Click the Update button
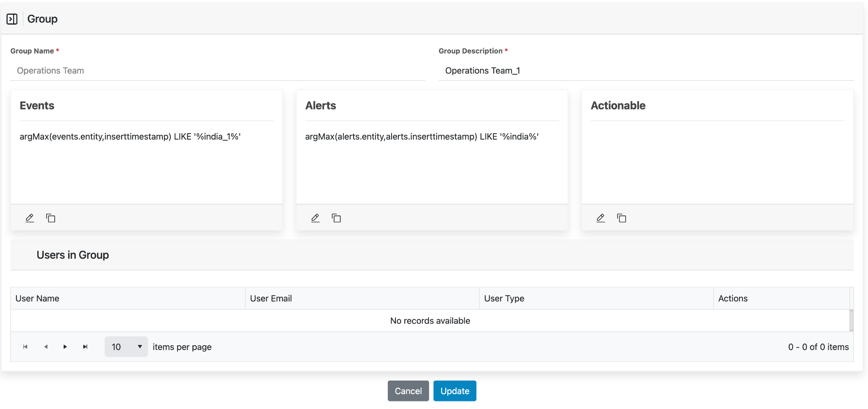 (x=455, y=391)
